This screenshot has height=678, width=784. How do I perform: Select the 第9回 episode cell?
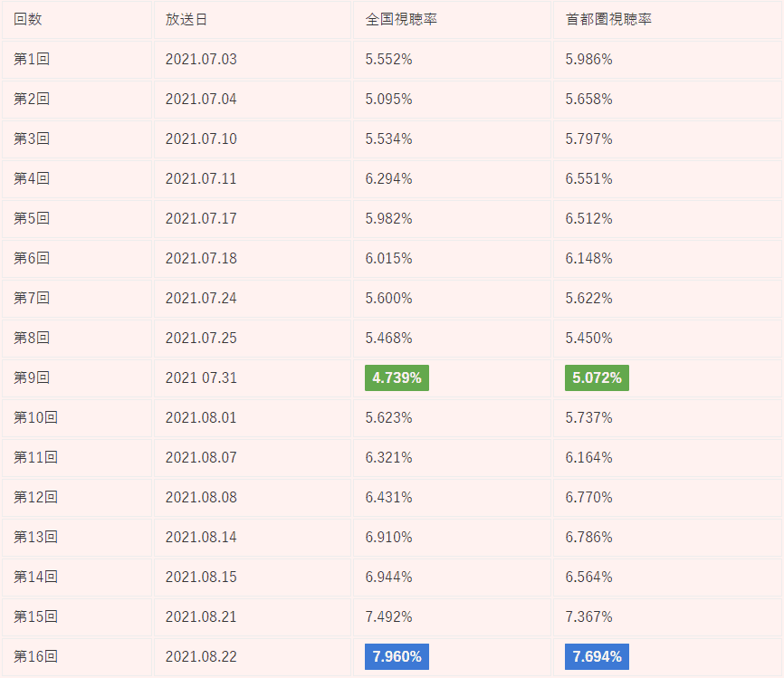click(32, 377)
